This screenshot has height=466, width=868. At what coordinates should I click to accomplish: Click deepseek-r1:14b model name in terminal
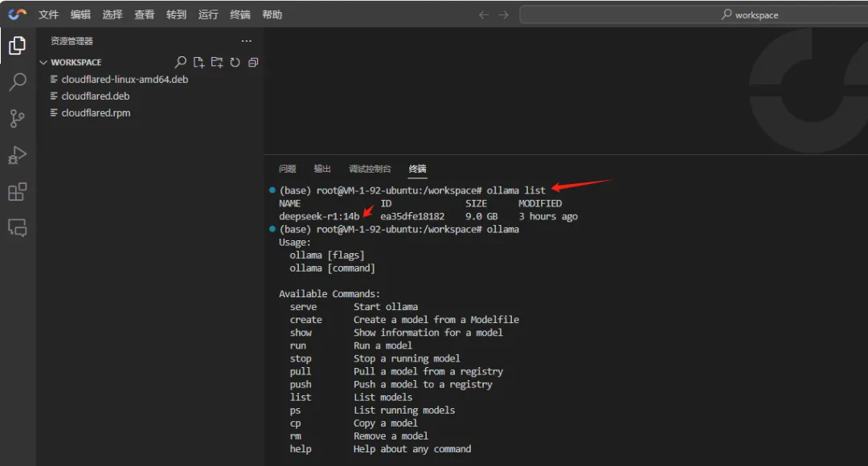[319, 216]
